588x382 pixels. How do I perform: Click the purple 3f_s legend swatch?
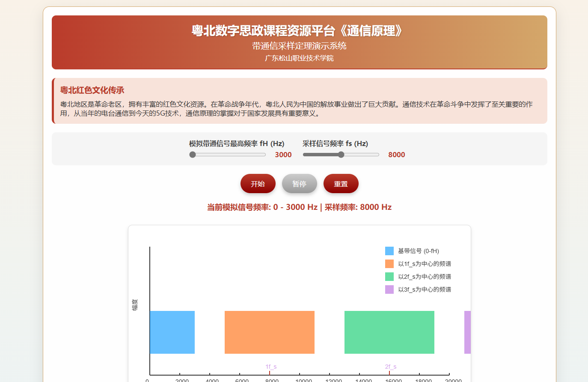tap(389, 289)
